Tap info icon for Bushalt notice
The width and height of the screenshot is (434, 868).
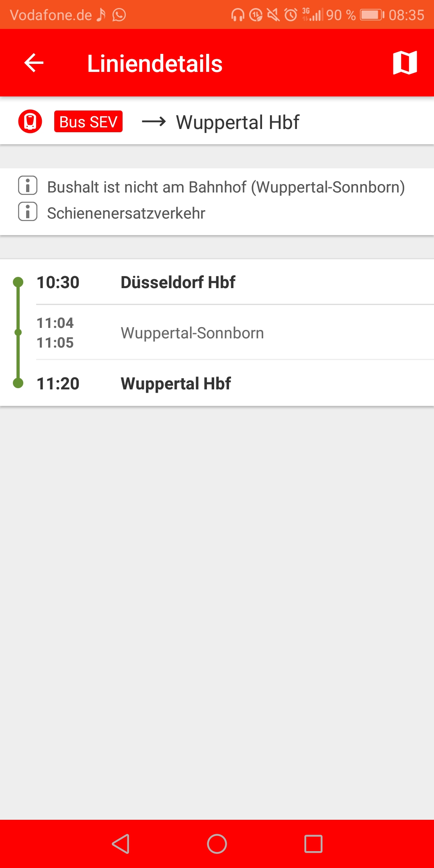click(x=28, y=186)
